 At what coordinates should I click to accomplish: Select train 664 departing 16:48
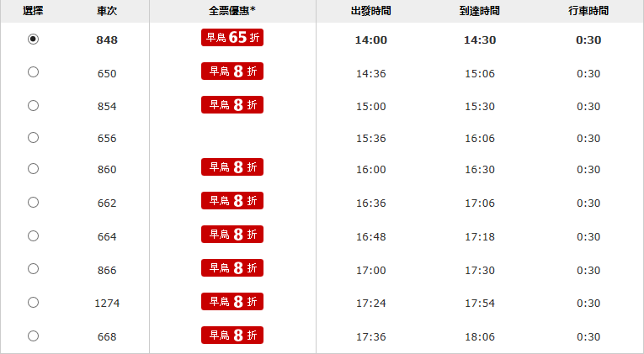click(33, 236)
